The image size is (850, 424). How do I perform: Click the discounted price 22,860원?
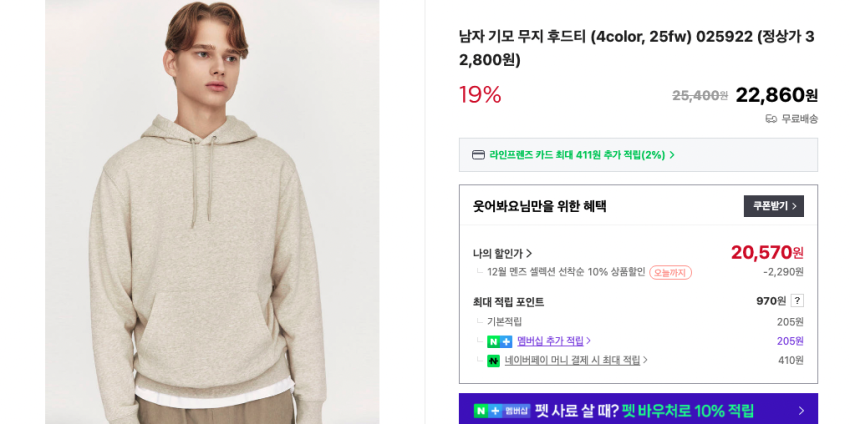click(x=776, y=95)
